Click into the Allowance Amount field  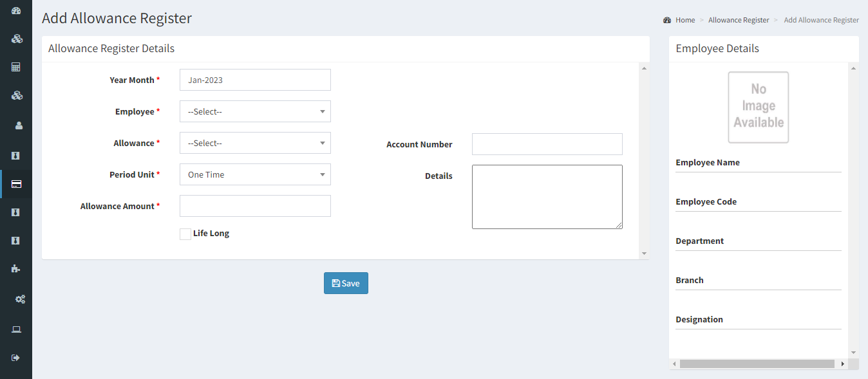click(255, 206)
